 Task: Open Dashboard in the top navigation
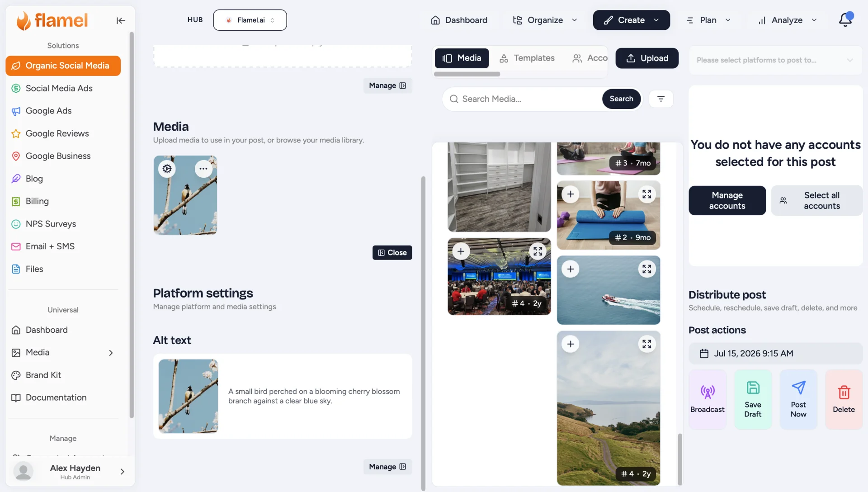pos(459,20)
